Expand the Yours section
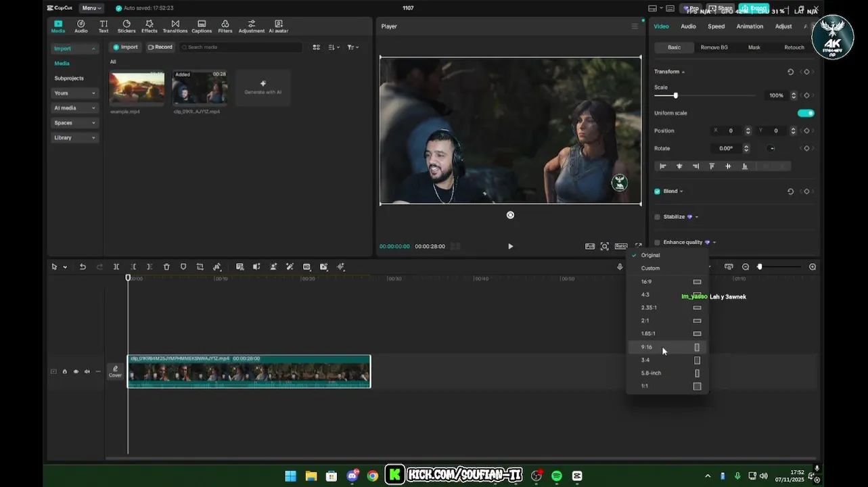 coord(75,93)
